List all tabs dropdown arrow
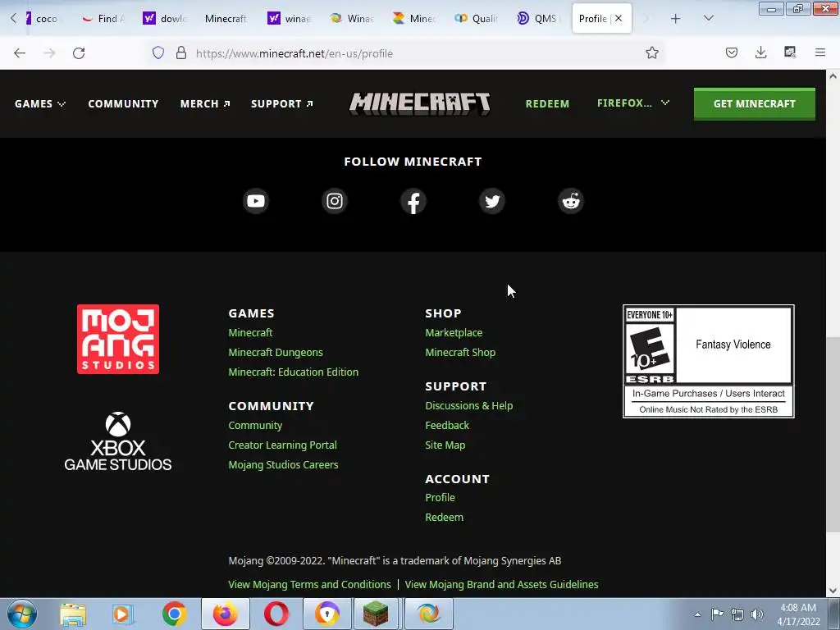 [708, 19]
